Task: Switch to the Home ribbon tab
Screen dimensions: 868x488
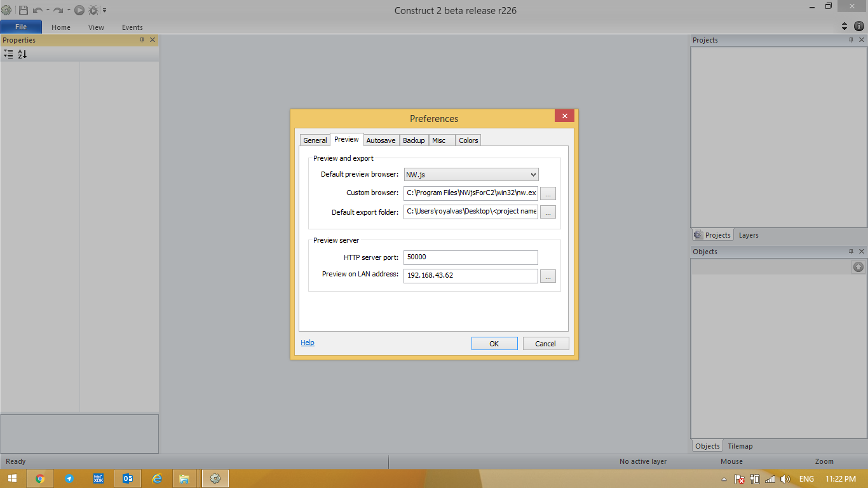Action: click(61, 27)
